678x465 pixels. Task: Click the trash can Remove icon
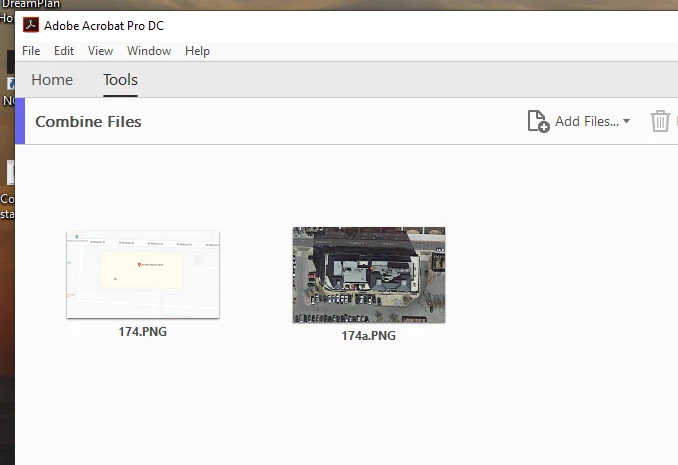(x=660, y=121)
